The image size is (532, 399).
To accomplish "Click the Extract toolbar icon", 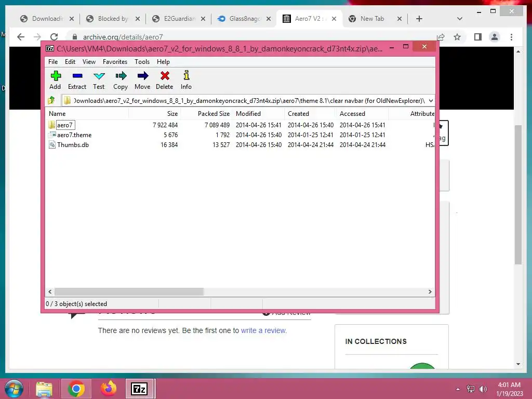I will [x=77, y=80].
